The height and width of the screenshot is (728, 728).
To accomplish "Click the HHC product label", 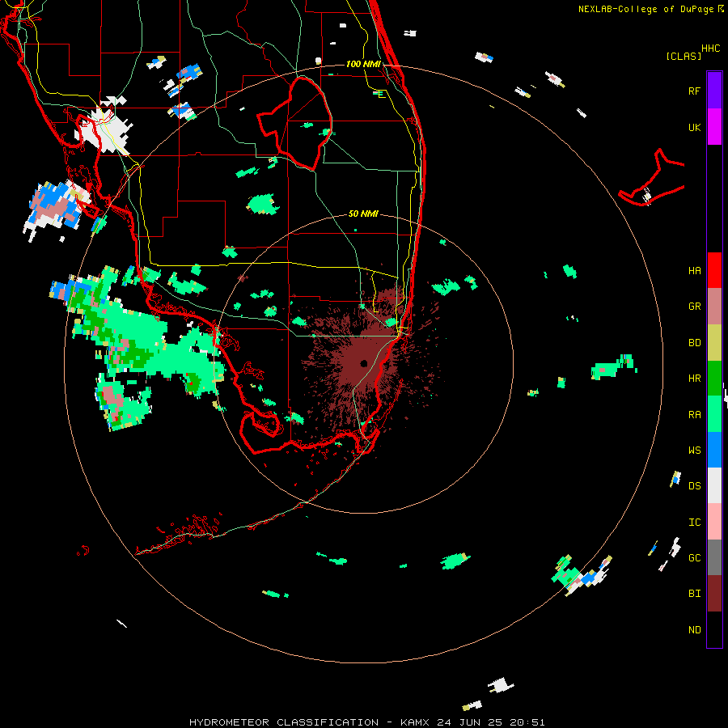I will pyautogui.click(x=710, y=49).
